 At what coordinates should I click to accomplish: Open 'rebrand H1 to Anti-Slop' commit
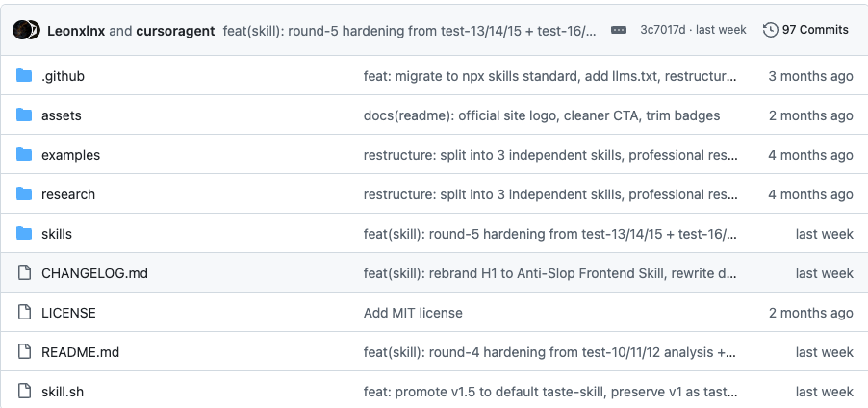tap(549, 273)
